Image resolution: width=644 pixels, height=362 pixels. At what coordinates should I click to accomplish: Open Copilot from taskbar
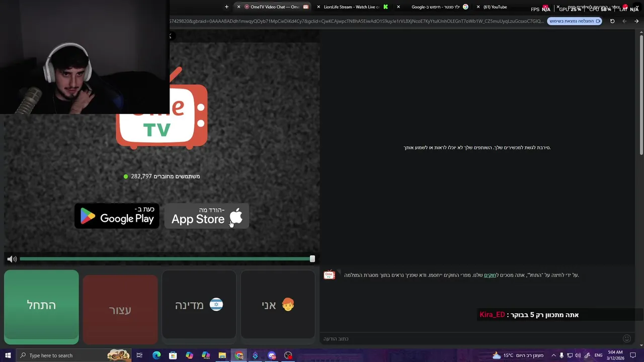(189, 355)
